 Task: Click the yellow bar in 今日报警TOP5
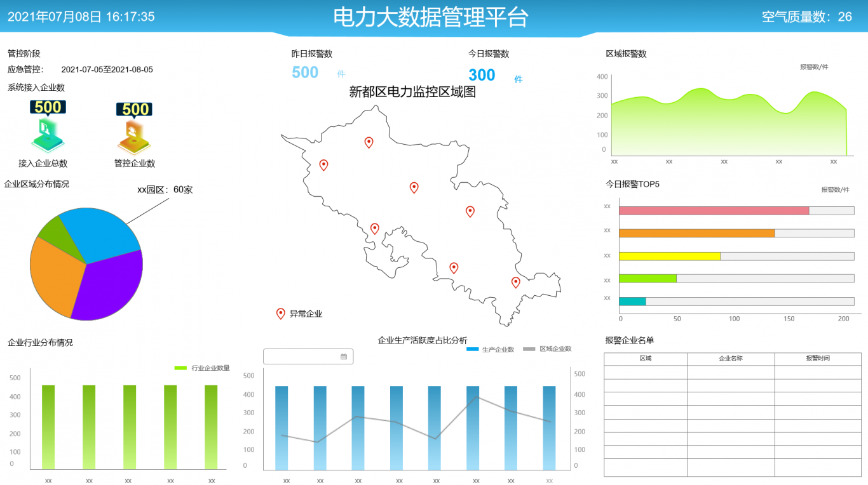(670, 256)
